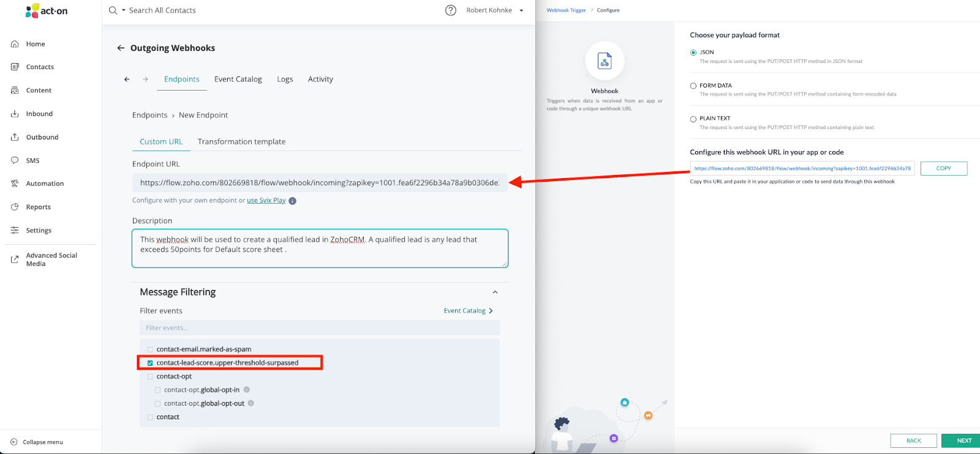Go back from Outgoing Webhooks arrow
980x454 pixels.
coord(121,48)
